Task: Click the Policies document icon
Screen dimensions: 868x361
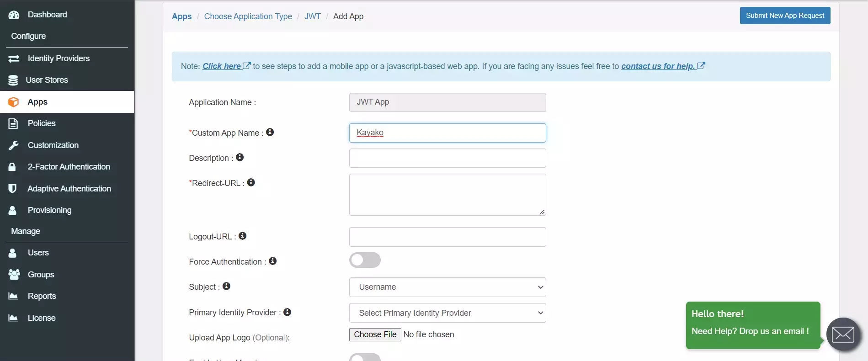Action: coord(13,123)
